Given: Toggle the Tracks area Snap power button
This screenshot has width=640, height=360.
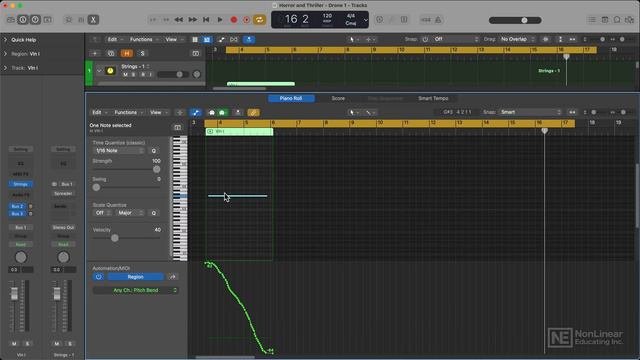Looking at the screenshot, I should click(425, 40).
